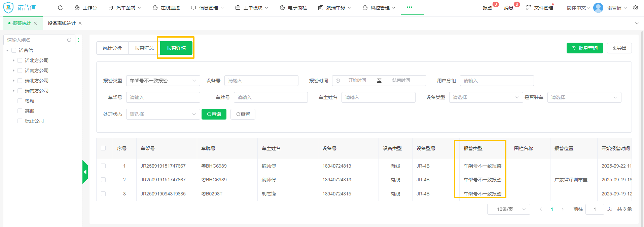Click the 导出 export button

click(x=619, y=48)
